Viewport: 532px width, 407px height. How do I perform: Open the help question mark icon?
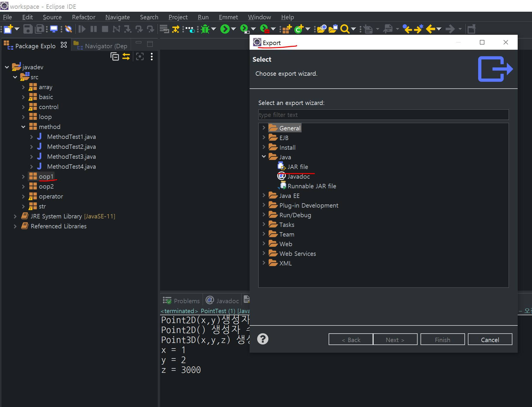[x=263, y=339]
